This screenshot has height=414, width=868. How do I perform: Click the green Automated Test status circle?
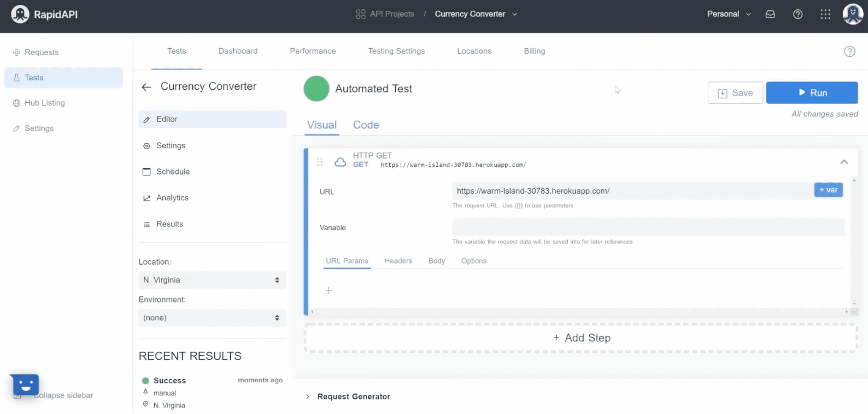pyautogui.click(x=316, y=89)
